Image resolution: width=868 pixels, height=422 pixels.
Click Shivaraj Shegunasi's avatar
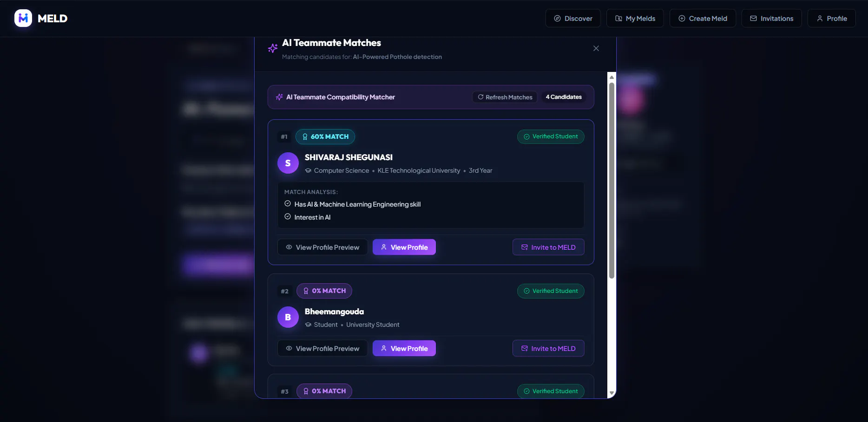coord(288,163)
